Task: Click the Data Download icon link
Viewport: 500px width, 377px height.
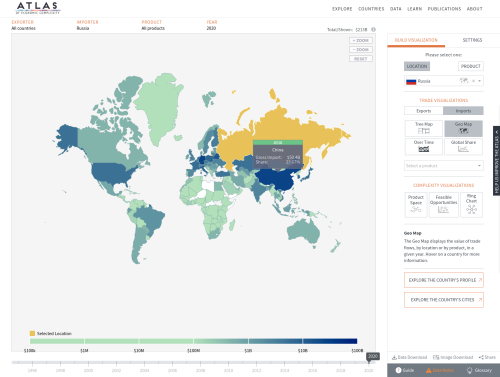Action: [409, 357]
